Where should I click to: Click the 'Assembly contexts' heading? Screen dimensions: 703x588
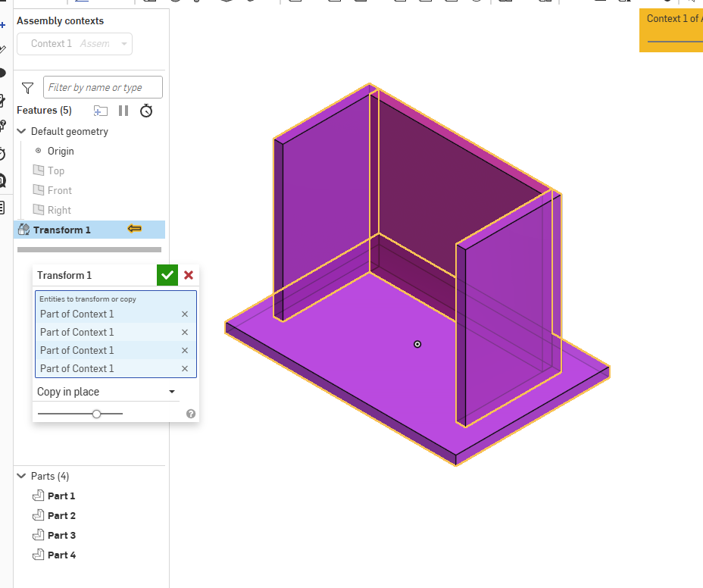[60, 21]
